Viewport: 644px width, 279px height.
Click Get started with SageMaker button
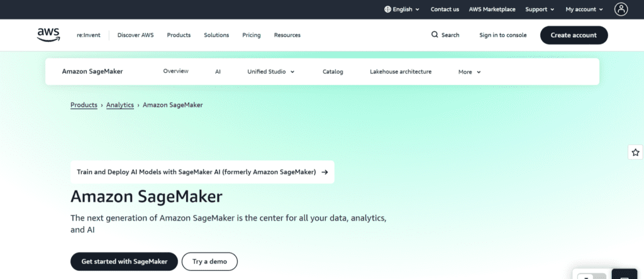tap(124, 261)
